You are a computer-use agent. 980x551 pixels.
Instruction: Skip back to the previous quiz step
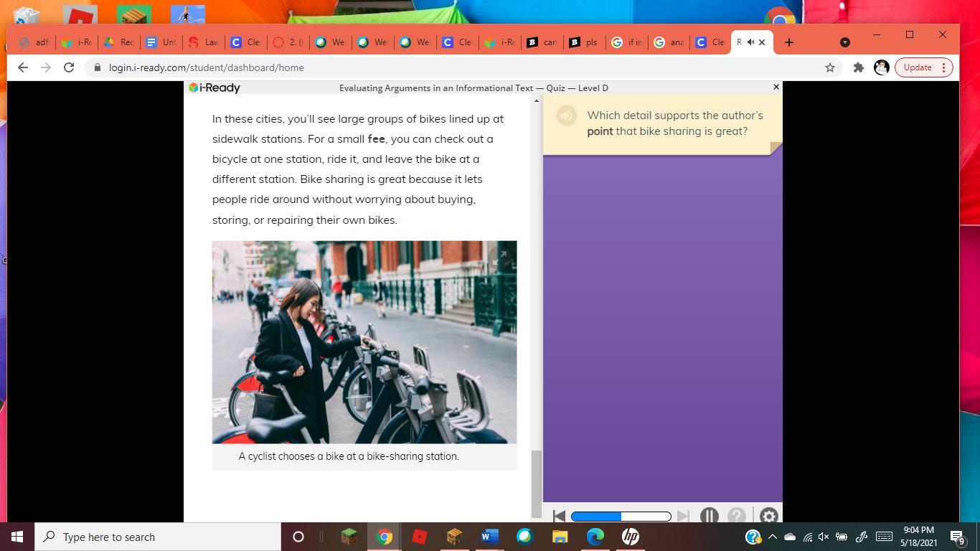coord(559,516)
